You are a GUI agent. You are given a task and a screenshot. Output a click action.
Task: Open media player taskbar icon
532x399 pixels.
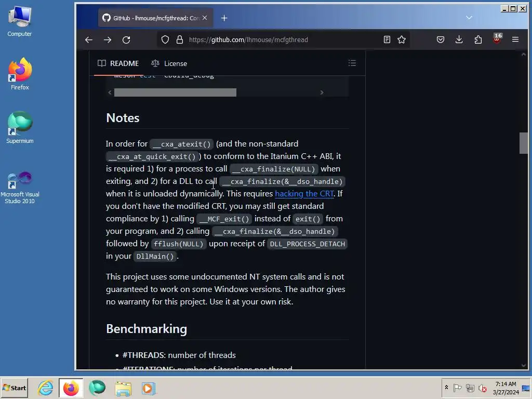tap(148, 388)
